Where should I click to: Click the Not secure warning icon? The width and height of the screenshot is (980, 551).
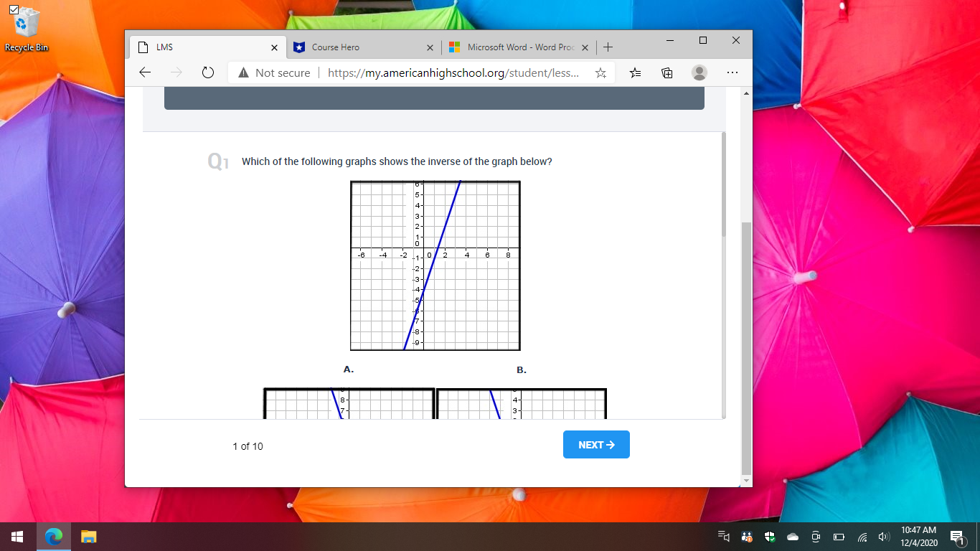click(243, 72)
